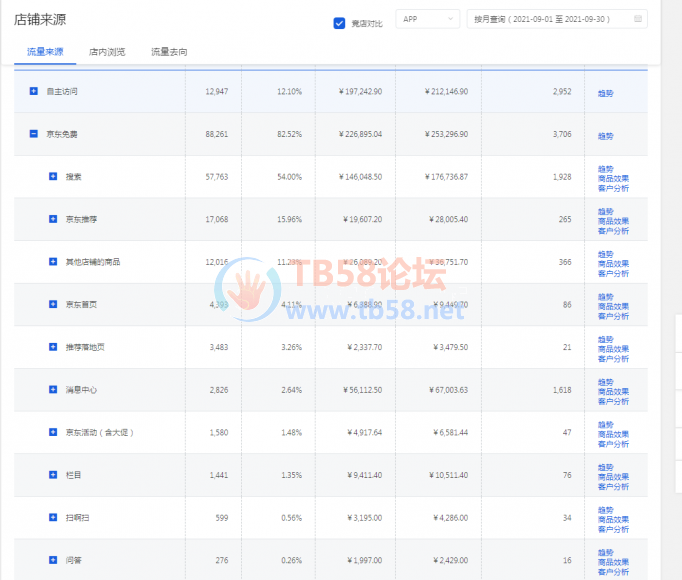The image size is (682, 580).
Task: Open 趋势 link in 问答 row
Action: click(x=605, y=553)
